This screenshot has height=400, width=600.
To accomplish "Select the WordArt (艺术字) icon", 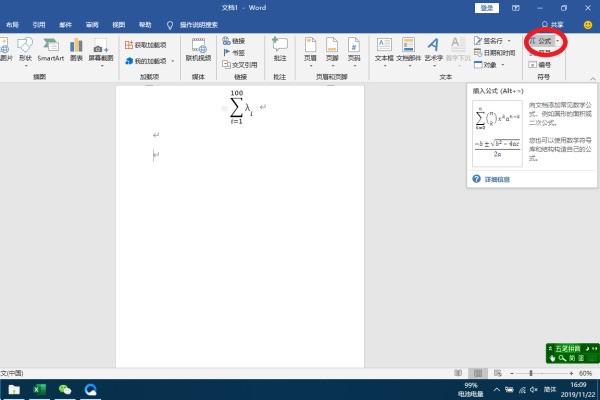I will click(x=433, y=49).
